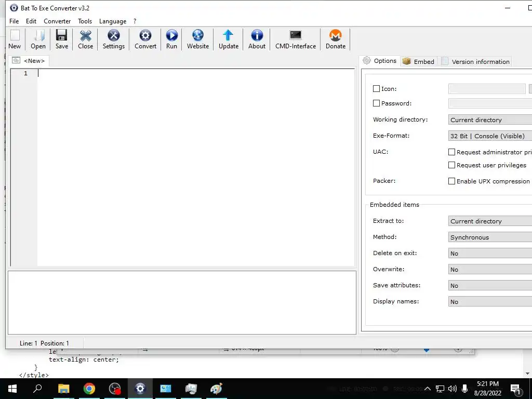Image resolution: width=532 pixels, height=399 pixels.
Task: Open the notification center icon
Action: coord(515,390)
